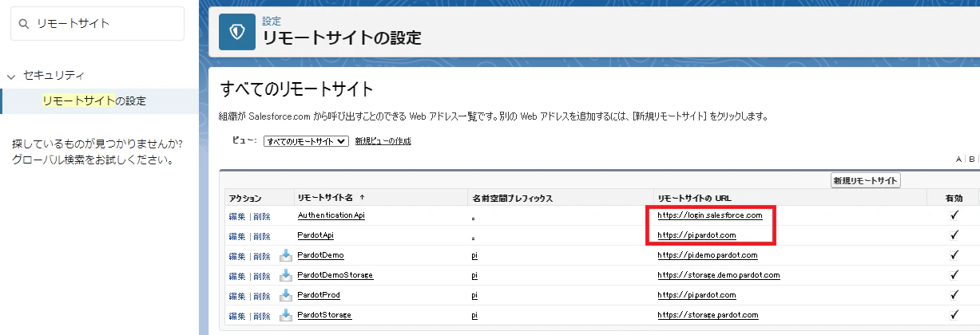Click 削除 for PardotDemo
The width and height of the screenshot is (980, 335).
pyautogui.click(x=262, y=256)
